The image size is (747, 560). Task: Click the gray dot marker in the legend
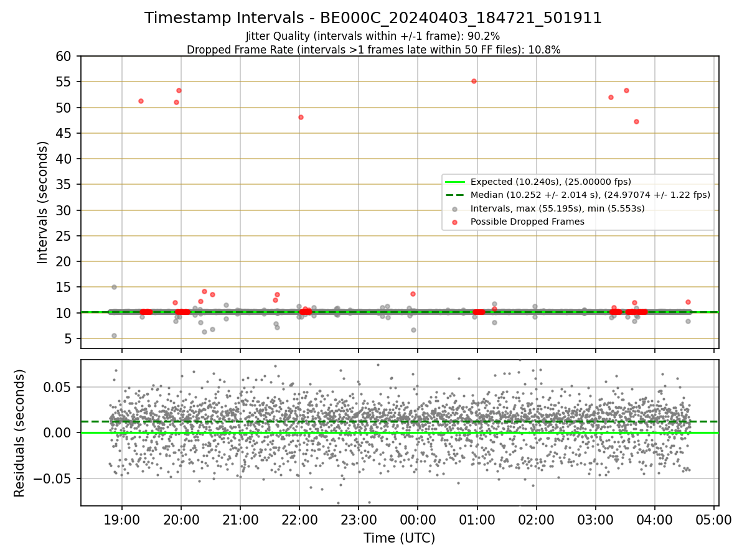[455, 208]
